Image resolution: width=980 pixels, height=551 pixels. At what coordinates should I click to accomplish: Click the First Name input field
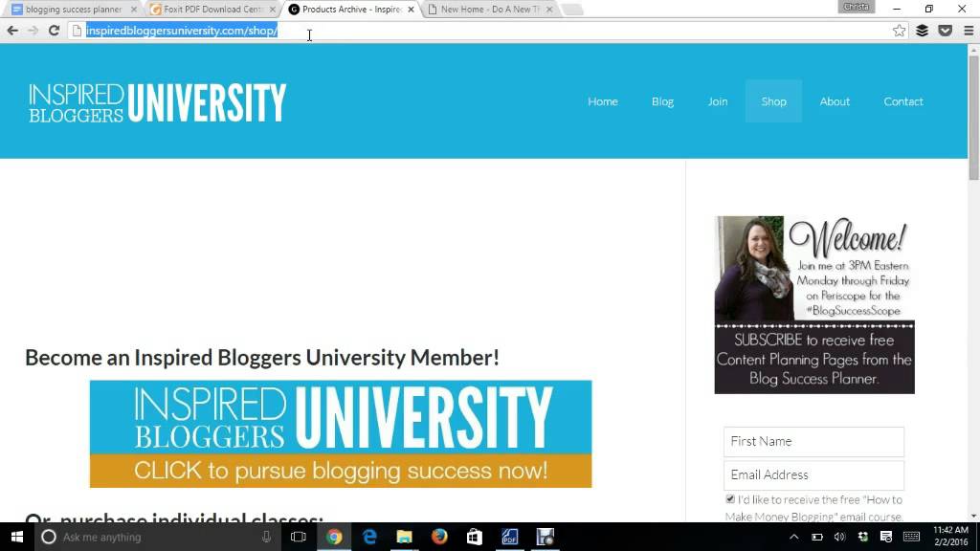click(813, 442)
